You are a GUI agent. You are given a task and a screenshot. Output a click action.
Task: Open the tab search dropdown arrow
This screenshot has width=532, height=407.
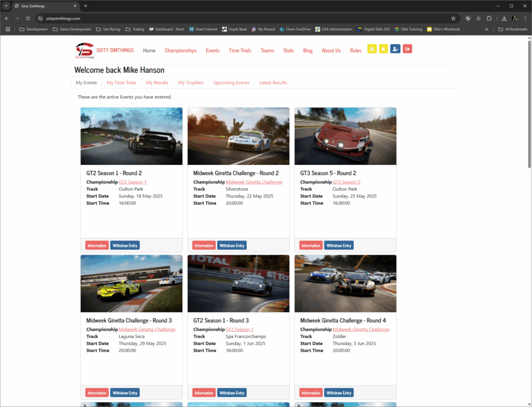(6, 6)
